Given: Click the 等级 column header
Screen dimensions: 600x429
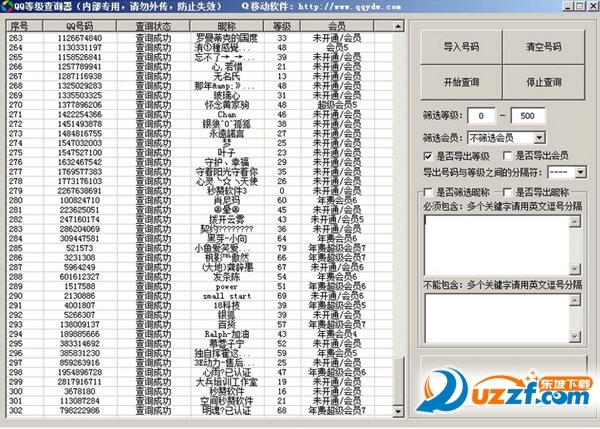Looking at the screenshot, I should pyautogui.click(x=282, y=26).
